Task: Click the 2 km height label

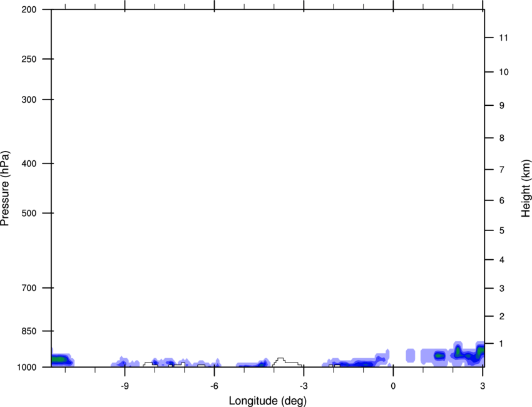Action: pyautogui.click(x=501, y=316)
